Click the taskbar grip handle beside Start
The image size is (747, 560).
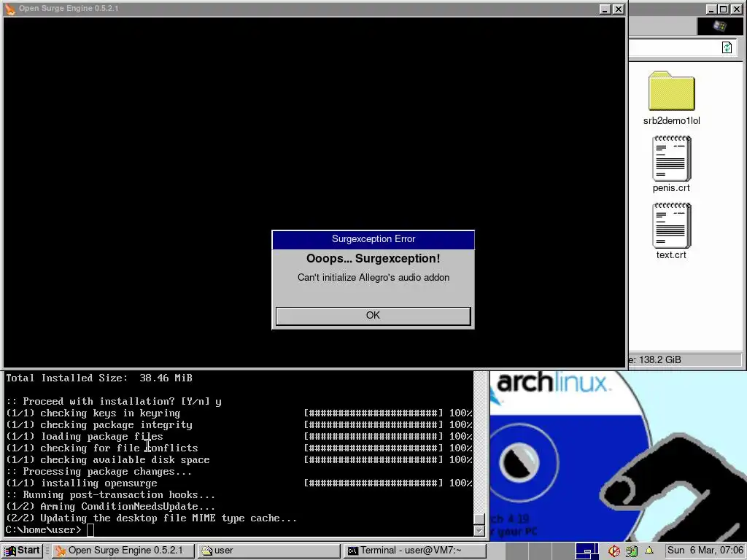[x=47, y=551]
